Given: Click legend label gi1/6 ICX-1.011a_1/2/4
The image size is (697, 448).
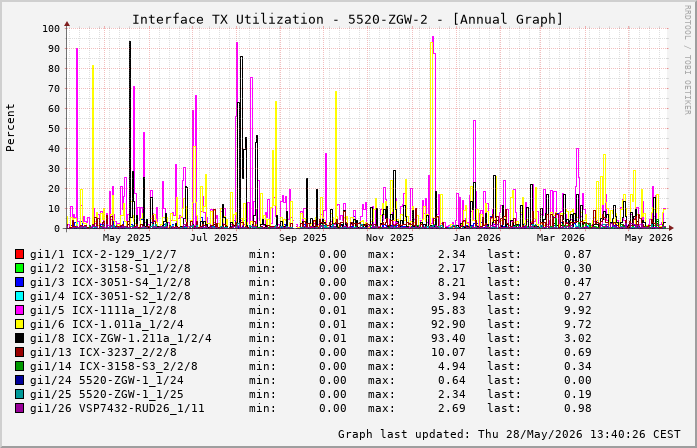Looking at the screenshot, I should click(x=107, y=324).
